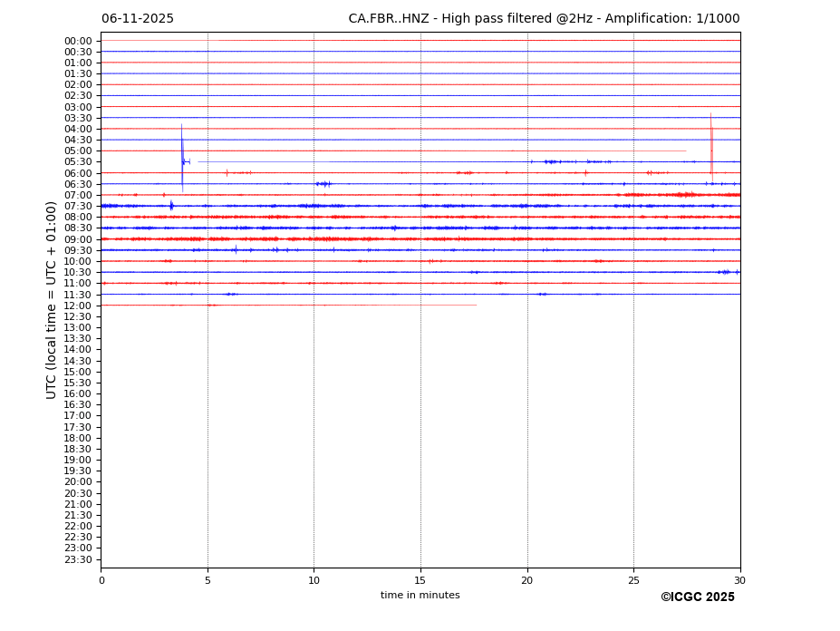Click the tall red spike near 28 minutes
Image resolution: width=840 pixels, height=631 pixels.
pyautogui.click(x=711, y=145)
